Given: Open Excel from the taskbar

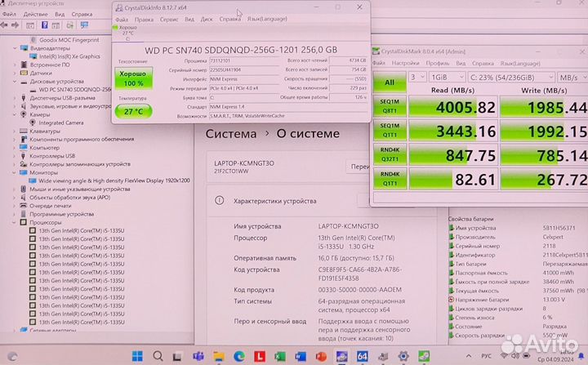Looking at the screenshot, I should (x=280, y=356).
